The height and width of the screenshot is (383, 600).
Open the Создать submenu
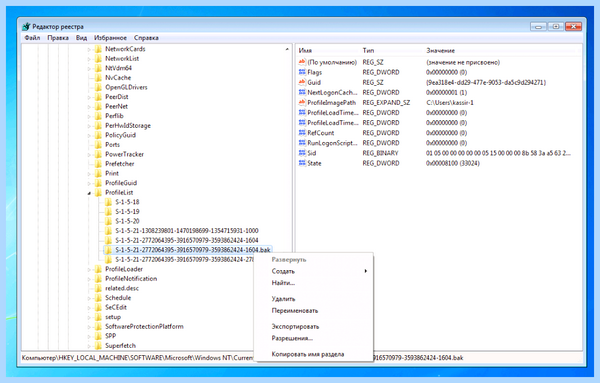pos(283,271)
